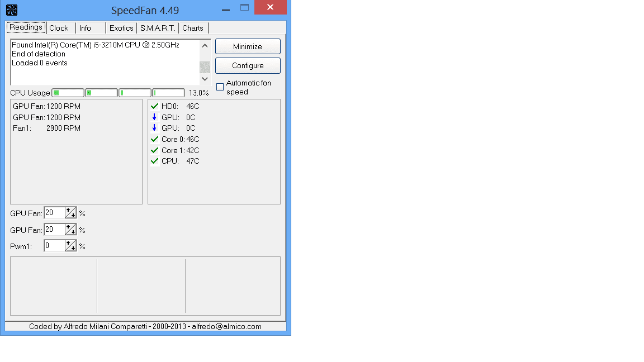Screen dimensions: 644x362
Task: Open the Info tab
Action: click(85, 28)
